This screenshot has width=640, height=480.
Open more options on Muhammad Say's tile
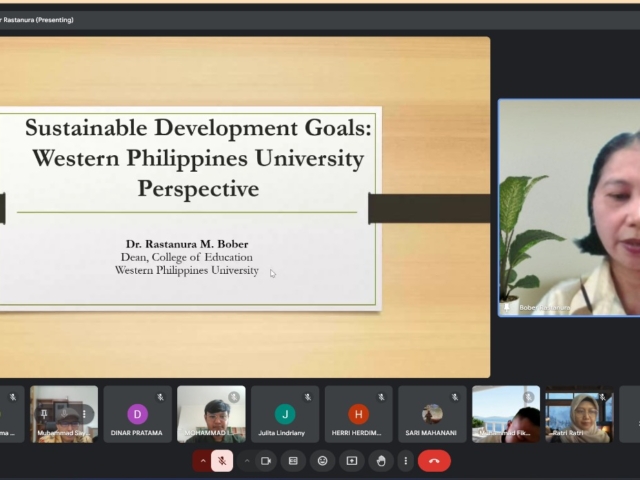coord(84,414)
